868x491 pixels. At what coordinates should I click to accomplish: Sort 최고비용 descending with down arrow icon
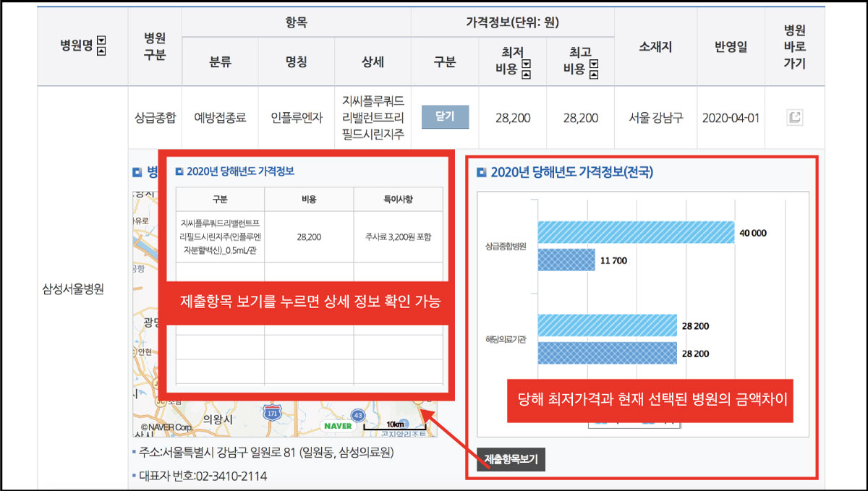pos(594,64)
